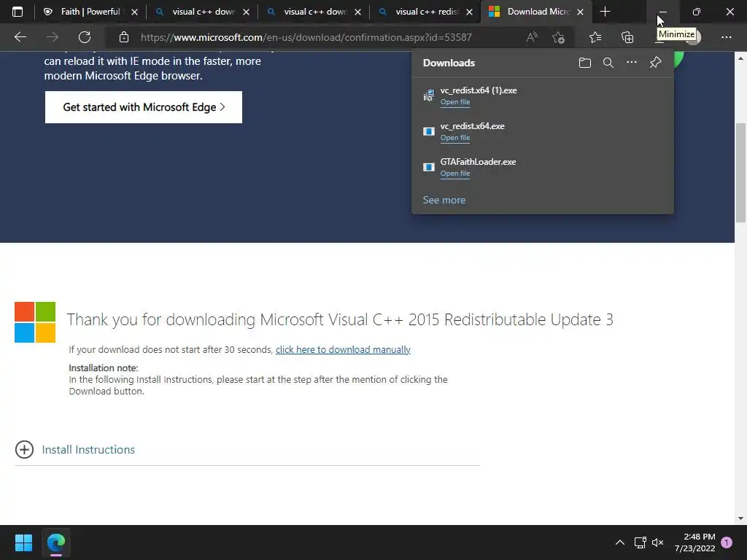Click the Microsoft logo on page
This screenshot has height=560, width=747.
35,322
